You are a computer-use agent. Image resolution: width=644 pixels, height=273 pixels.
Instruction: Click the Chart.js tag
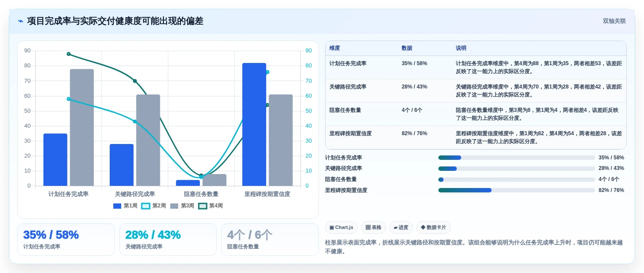pyautogui.click(x=341, y=227)
